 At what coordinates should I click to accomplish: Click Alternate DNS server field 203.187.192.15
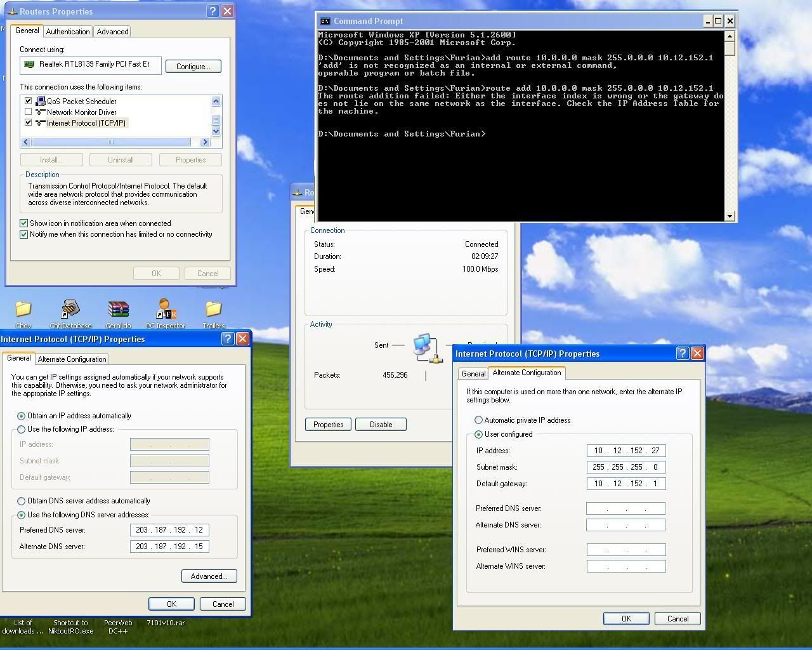point(169,547)
